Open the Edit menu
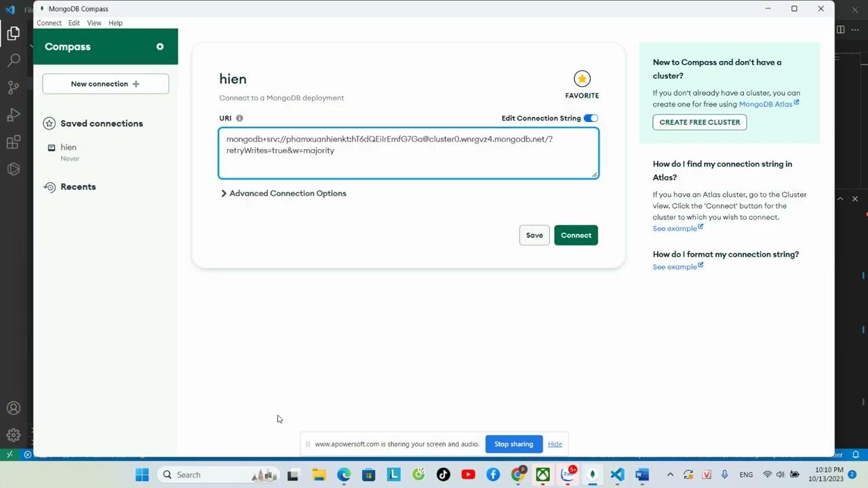 [74, 23]
